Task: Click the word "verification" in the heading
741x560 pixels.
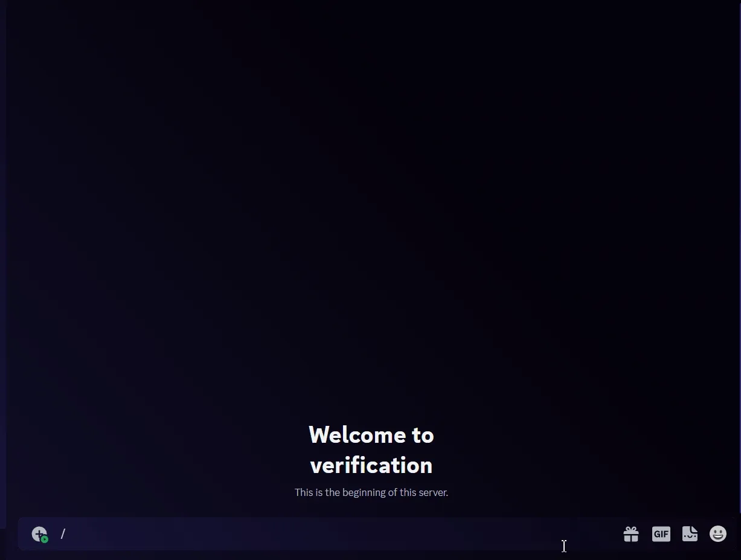Action: pos(371,465)
